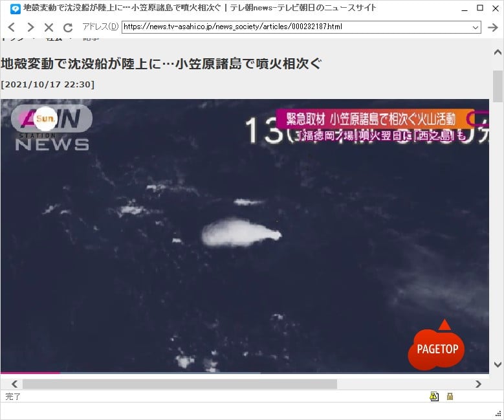Close the browser window
Image resolution: width=504 pixels, height=420 pixels.
496,8
